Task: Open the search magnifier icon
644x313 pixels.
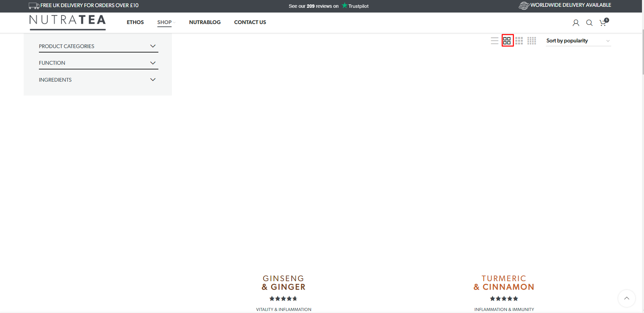Action: pyautogui.click(x=589, y=23)
